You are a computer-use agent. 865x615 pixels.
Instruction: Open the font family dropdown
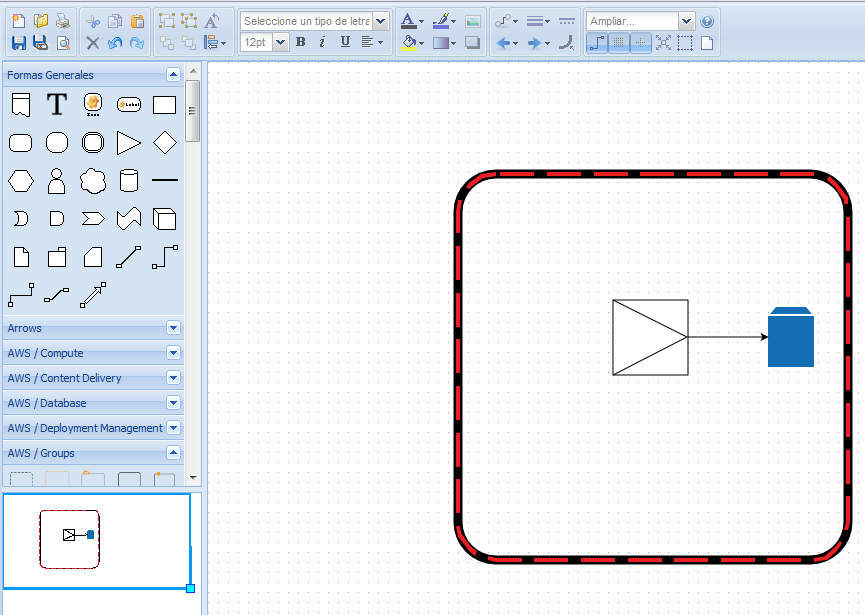click(381, 21)
